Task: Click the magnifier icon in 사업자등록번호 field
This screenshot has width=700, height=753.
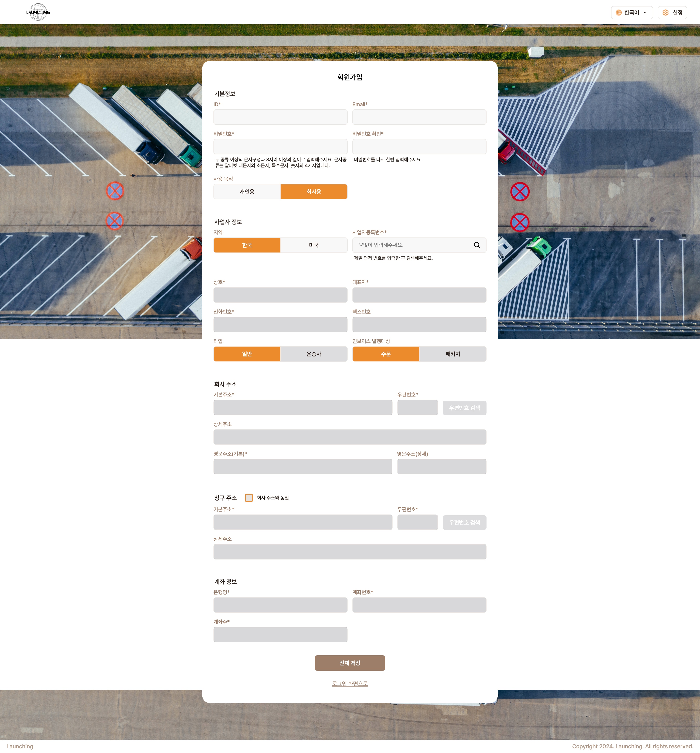Action: [x=477, y=245]
